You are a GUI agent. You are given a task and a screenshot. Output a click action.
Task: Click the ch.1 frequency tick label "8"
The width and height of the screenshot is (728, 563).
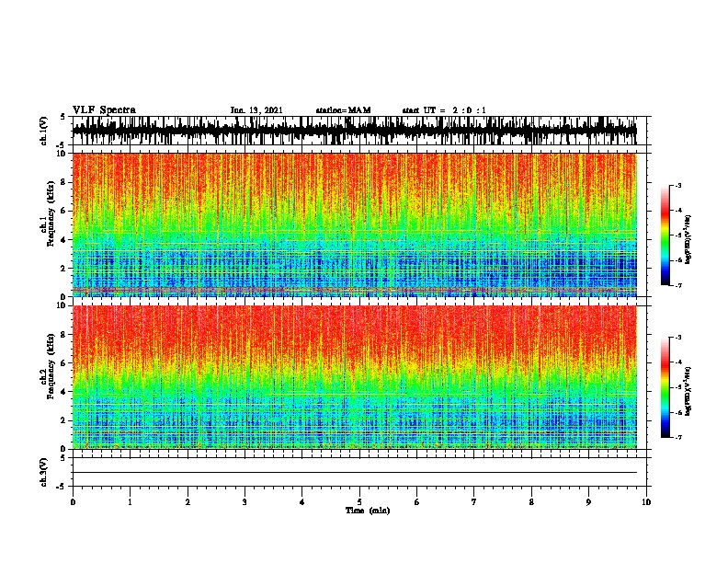pos(63,182)
